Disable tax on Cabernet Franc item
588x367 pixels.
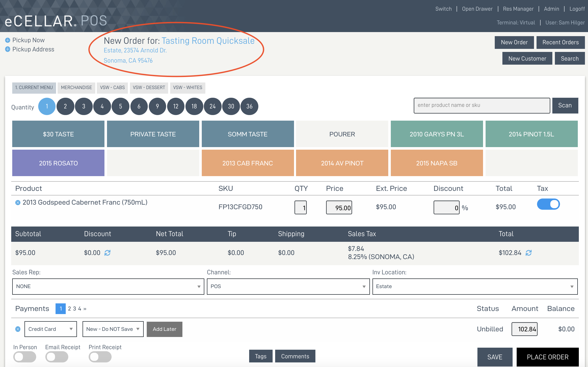click(548, 204)
